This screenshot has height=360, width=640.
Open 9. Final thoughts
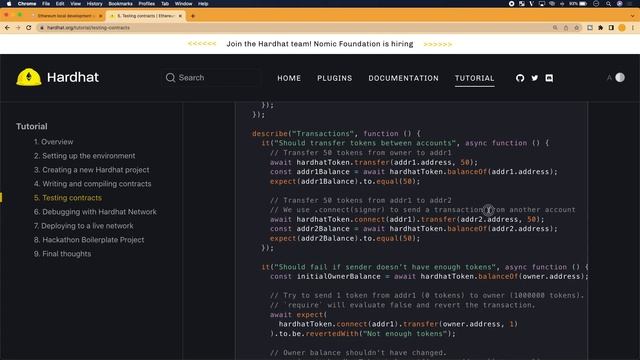coord(62,253)
